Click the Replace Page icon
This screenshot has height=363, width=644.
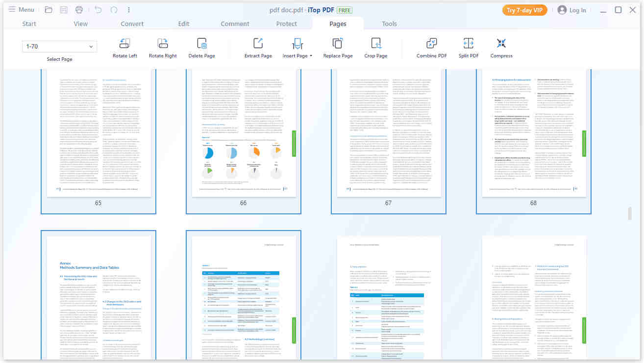[338, 44]
